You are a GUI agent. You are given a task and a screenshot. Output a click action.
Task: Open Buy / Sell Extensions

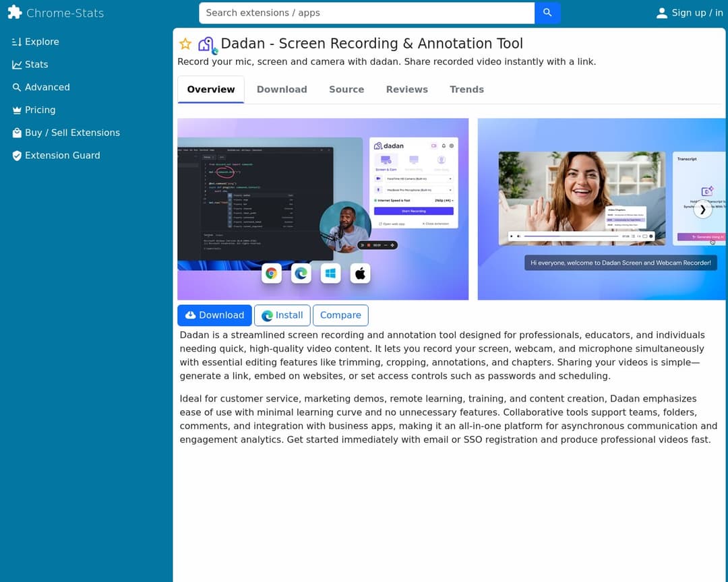[x=66, y=133]
